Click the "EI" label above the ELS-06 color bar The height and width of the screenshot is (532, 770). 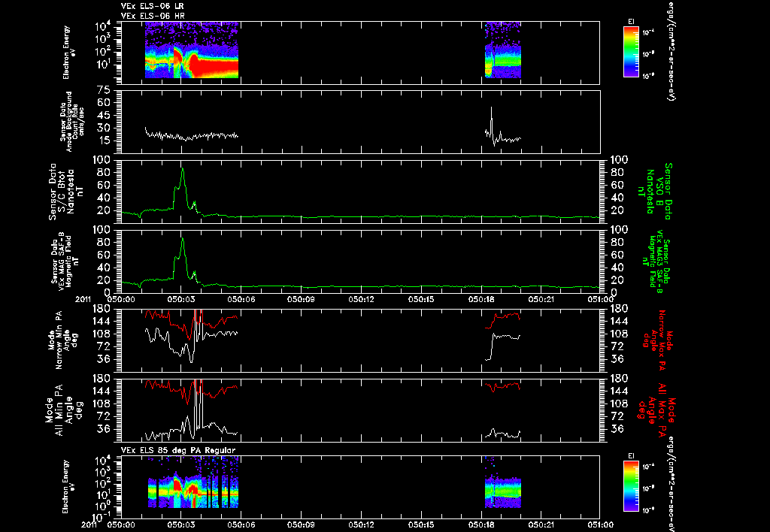[631, 22]
